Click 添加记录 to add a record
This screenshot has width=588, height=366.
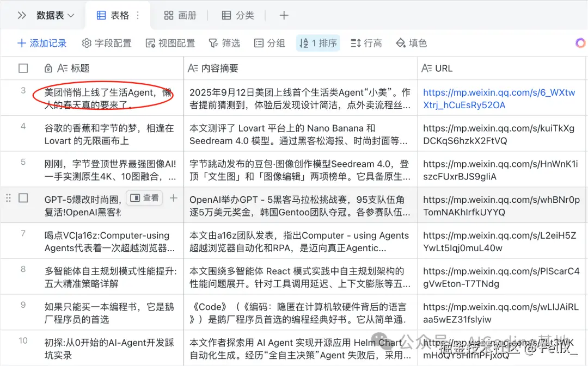[x=42, y=43]
